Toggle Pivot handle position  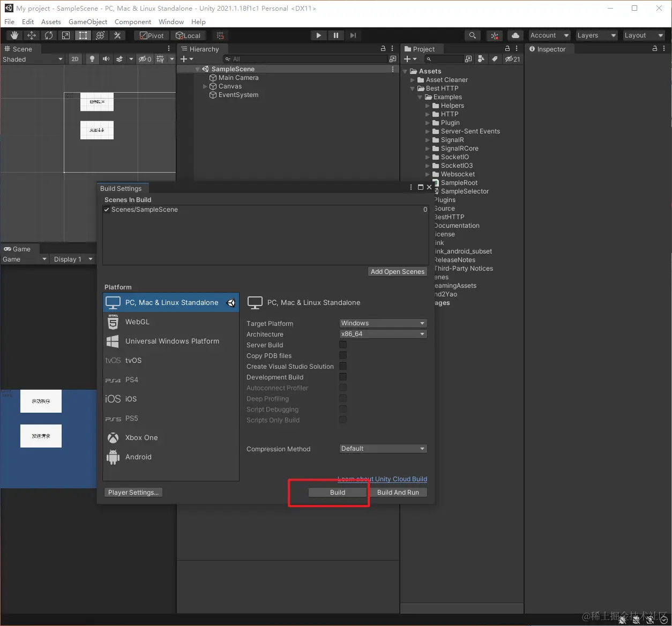[x=152, y=35]
